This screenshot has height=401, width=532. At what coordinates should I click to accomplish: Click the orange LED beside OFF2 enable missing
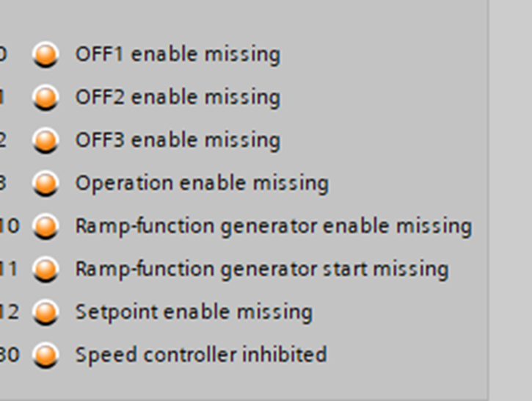[45, 97]
